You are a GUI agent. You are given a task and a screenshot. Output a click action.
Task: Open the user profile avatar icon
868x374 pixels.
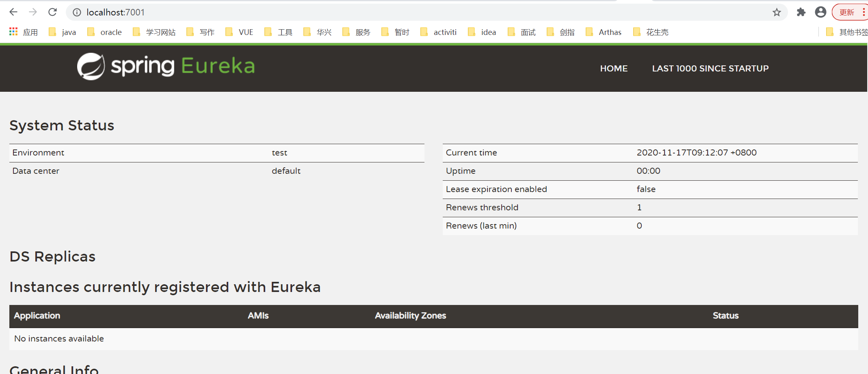tap(820, 12)
